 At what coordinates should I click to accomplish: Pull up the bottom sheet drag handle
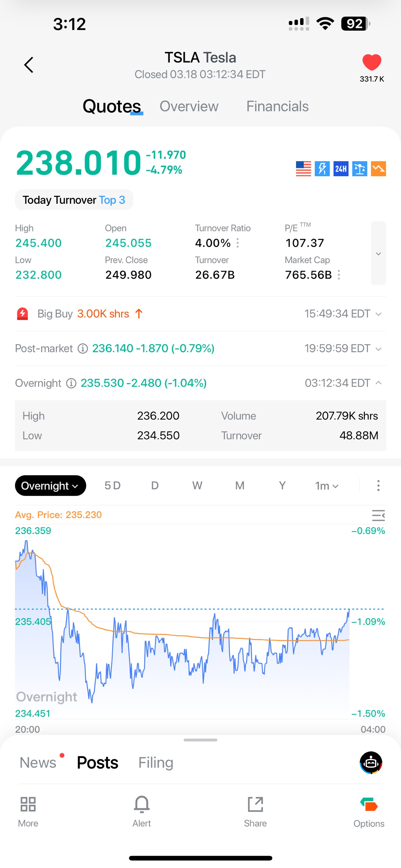click(200, 740)
